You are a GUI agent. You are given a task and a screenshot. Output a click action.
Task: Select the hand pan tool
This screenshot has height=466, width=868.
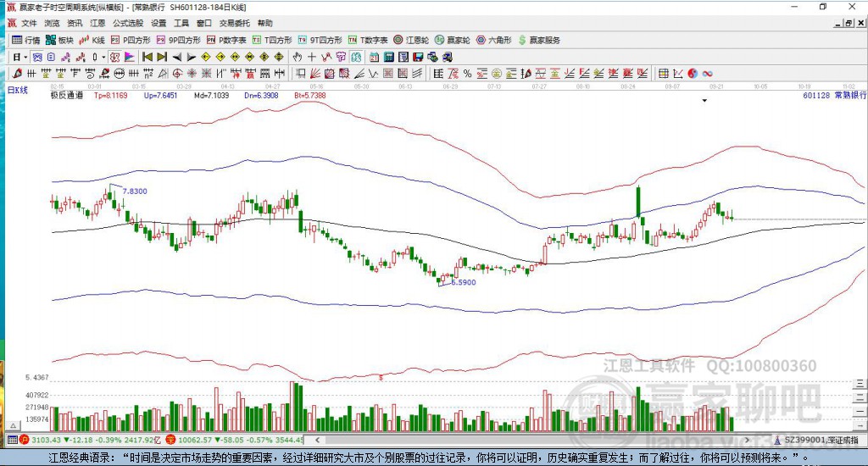tap(298, 57)
